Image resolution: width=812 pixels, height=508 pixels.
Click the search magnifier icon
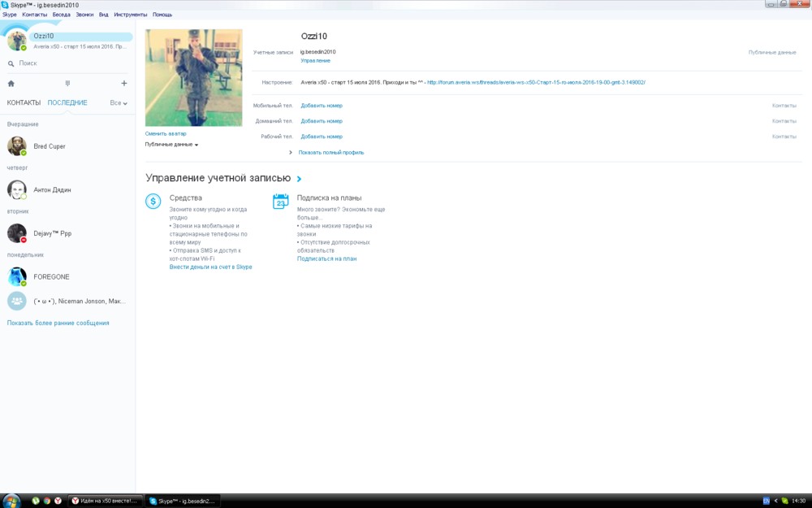click(x=11, y=63)
